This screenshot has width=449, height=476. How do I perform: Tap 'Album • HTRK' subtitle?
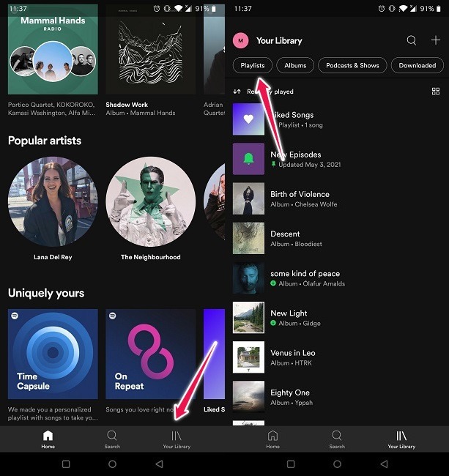pos(291,363)
